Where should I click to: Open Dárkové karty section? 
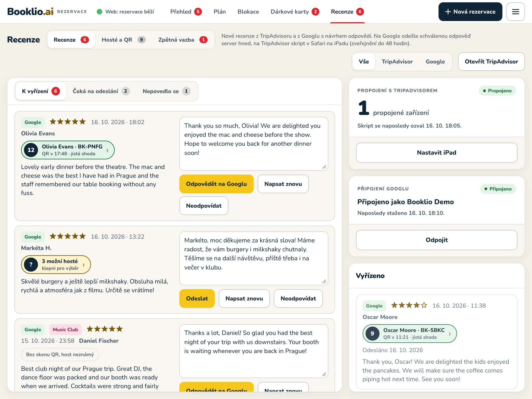point(295,12)
